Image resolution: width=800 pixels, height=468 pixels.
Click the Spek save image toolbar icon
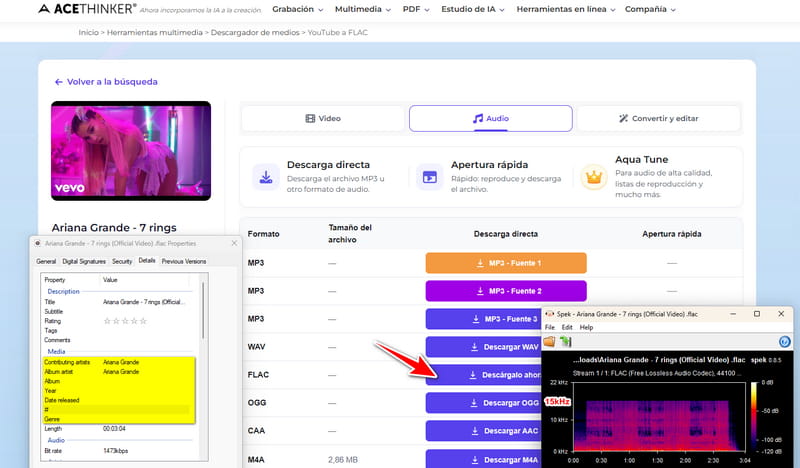click(x=565, y=341)
